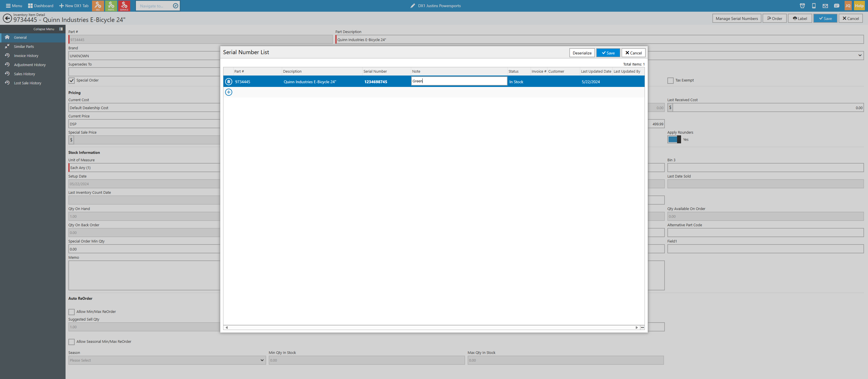Image resolution: width=868 pixels, height=379 pixels.
Task: Check the Tax Exempt checkbox
Action: point(671,81)
